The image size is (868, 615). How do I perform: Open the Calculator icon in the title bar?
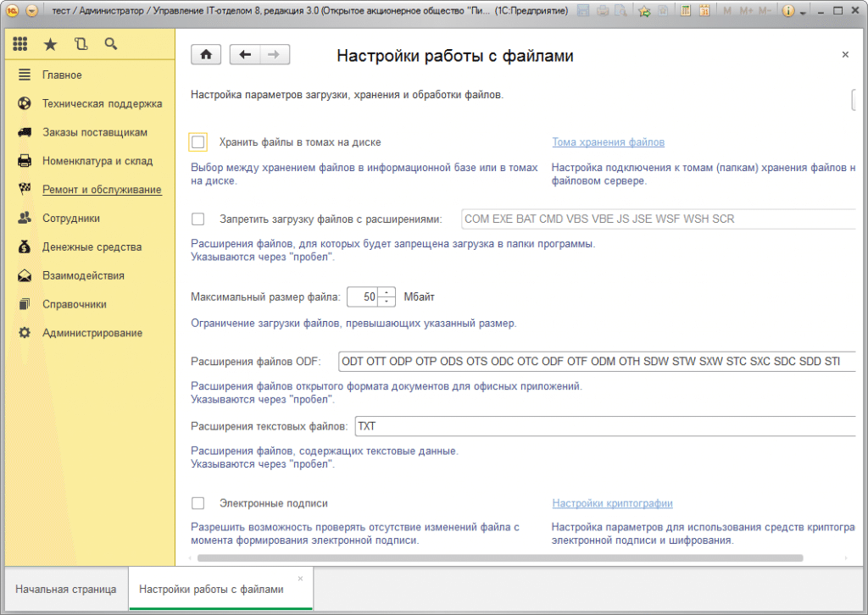pos(685,10)
